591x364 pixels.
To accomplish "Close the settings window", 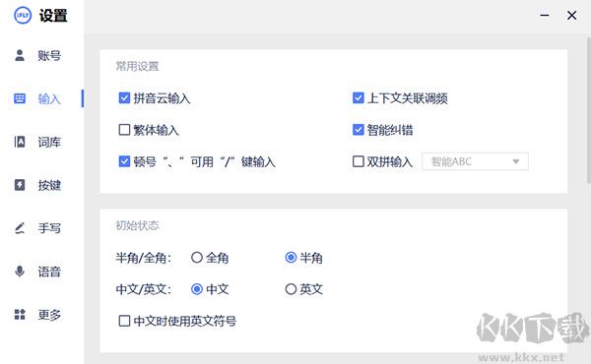I will [571, 16].
